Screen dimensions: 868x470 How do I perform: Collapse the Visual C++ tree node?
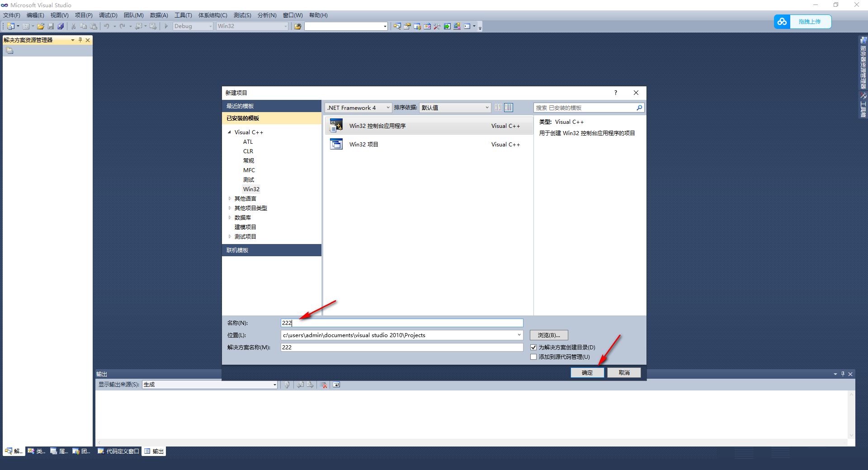coord(229,132)
